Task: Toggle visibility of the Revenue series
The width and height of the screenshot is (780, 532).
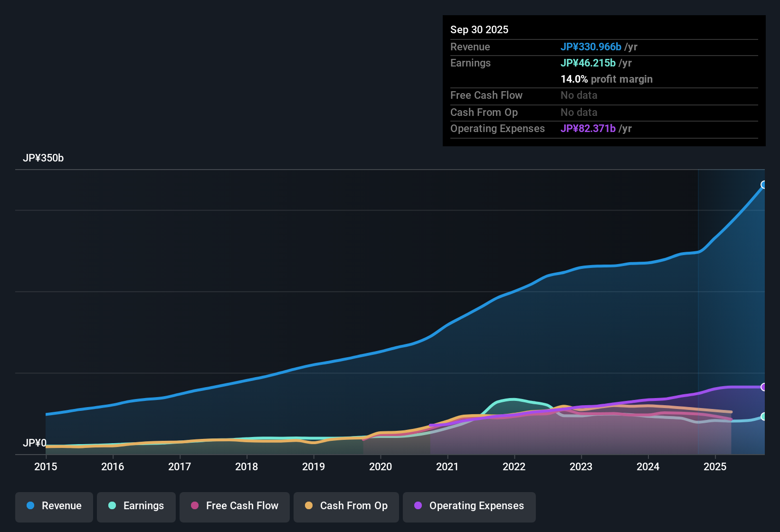Action: tap(54, 506)
